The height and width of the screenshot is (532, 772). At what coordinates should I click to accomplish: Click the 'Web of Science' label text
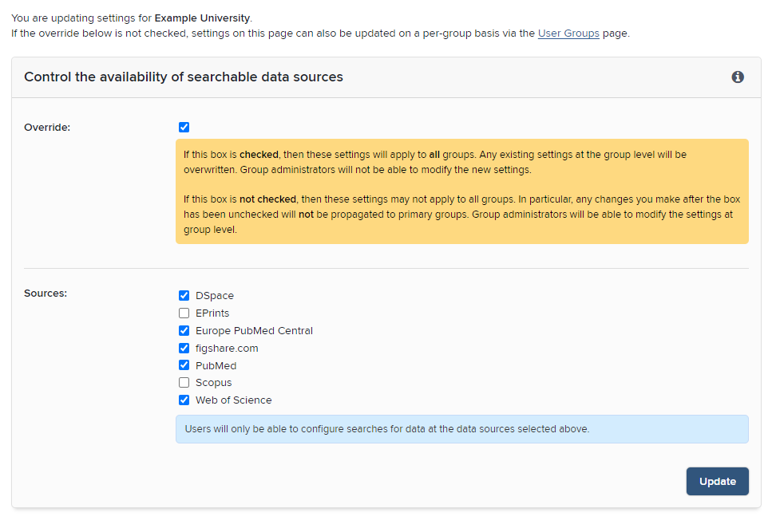click(233, 400)
